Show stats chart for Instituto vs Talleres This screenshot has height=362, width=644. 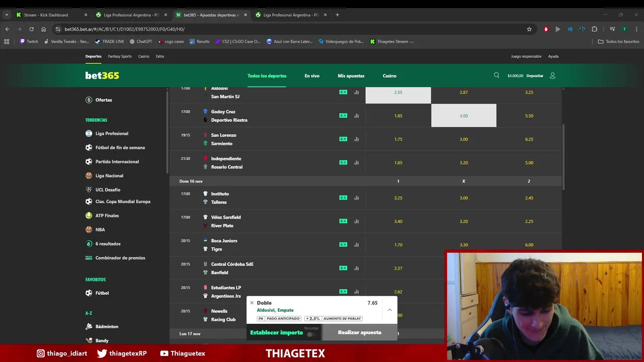coord(356,198)
